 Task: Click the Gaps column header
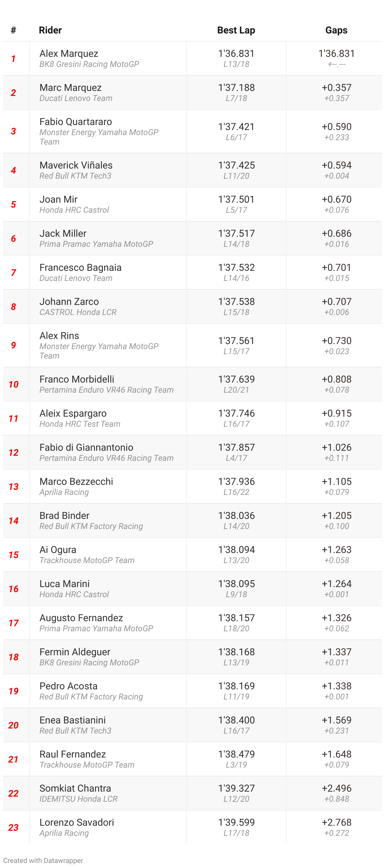pyautogui.click(x=336, y=30)
